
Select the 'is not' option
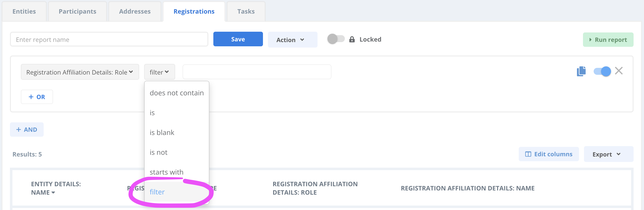[159, 152]
